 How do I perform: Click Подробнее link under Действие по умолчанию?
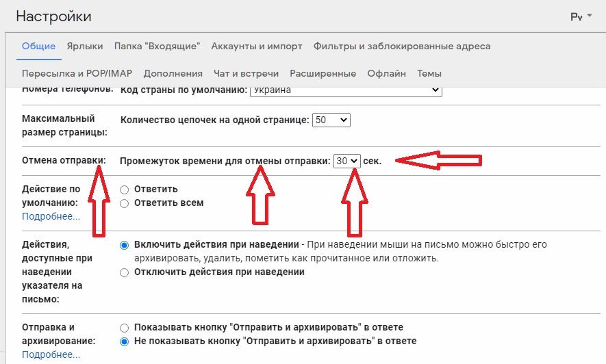pos(51,216)
